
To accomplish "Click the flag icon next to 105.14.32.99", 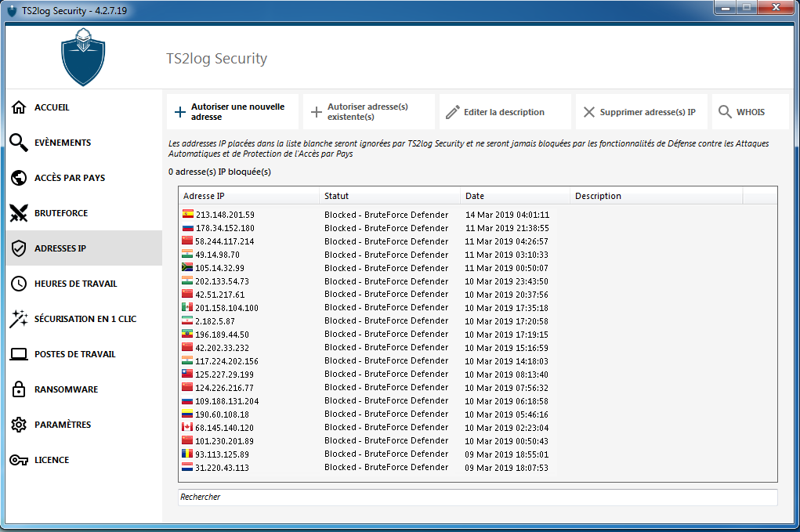I will click(187, 267).
